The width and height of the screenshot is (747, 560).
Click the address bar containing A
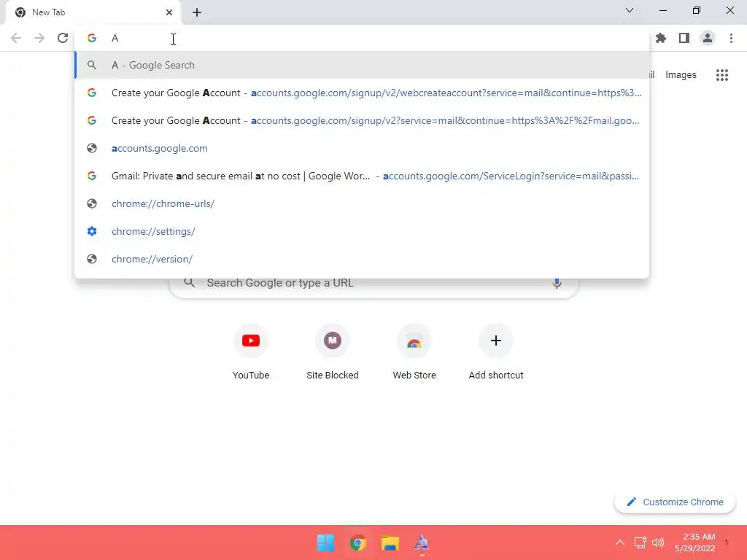tap(362, 38)
